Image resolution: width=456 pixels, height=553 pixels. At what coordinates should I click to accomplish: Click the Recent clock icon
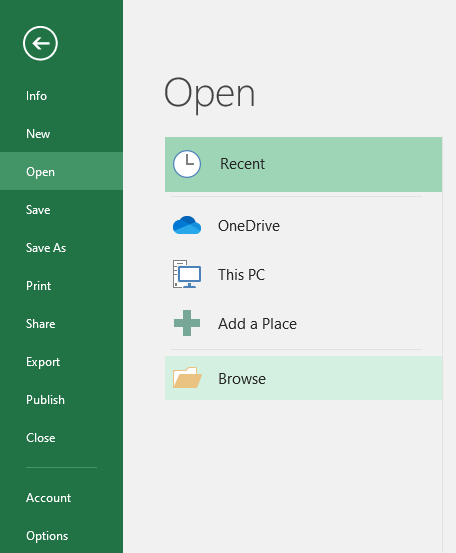(x=187, y=164)
